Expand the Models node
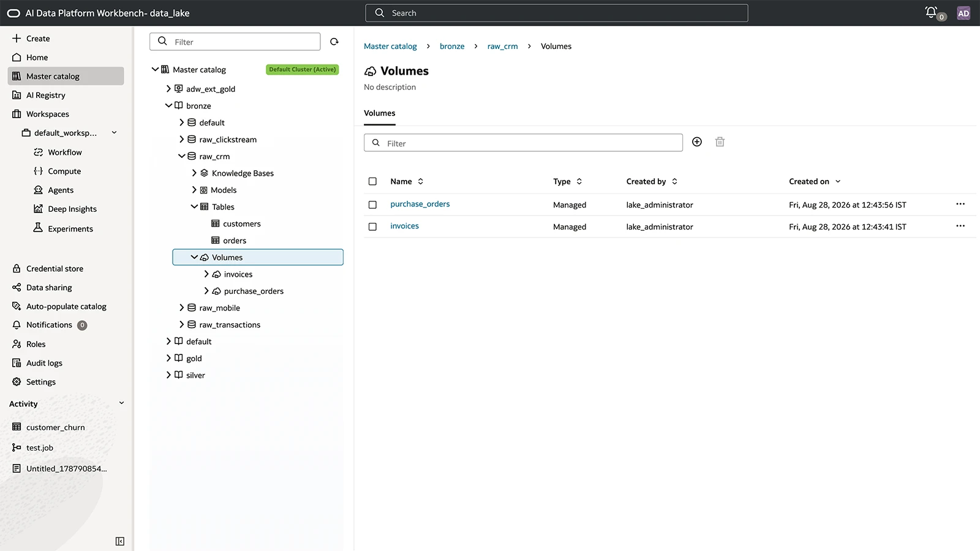The image size is (980, 551). coord(194,190)
